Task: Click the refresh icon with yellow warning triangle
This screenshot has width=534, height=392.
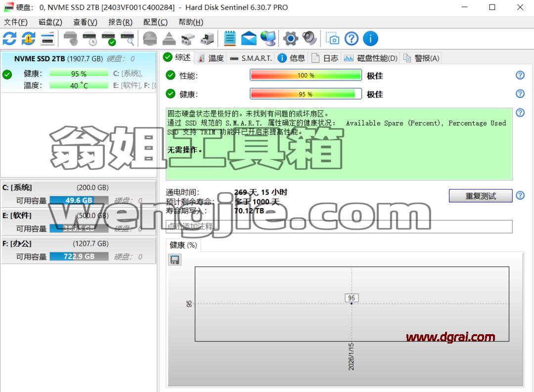Action: coord(29,39)
